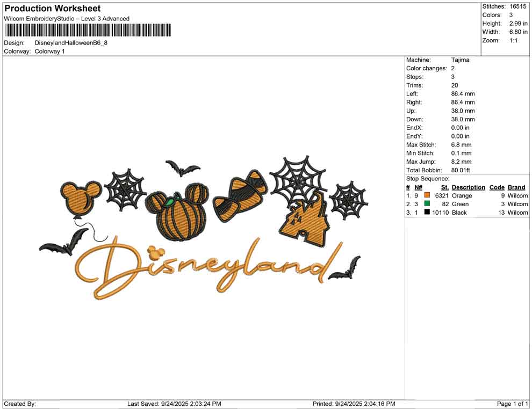Click the candy corn figure in design
The height and width of the screenshot is (409, 532).
click(240, 196)
